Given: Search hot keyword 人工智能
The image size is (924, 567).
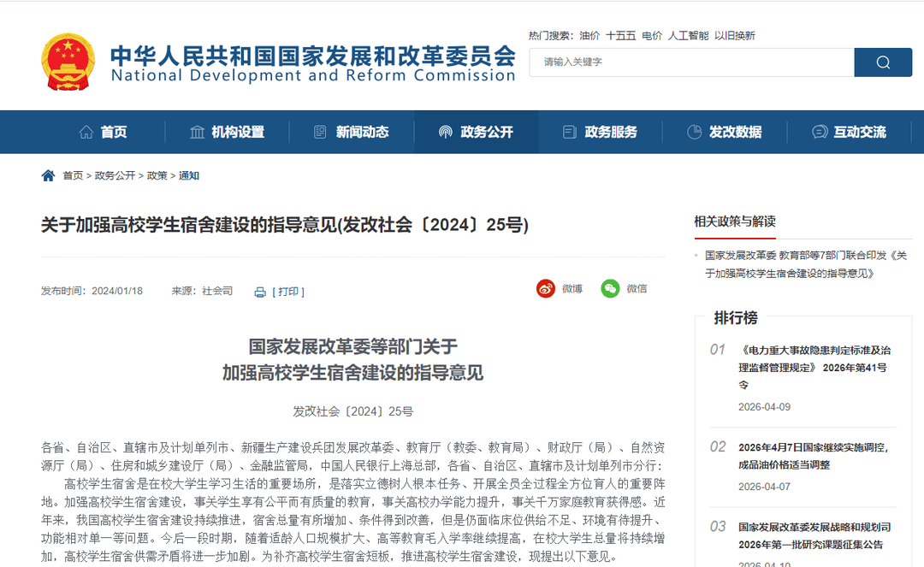Looking at the screenshot, I should pyautogui.click(x=688, y=36).
